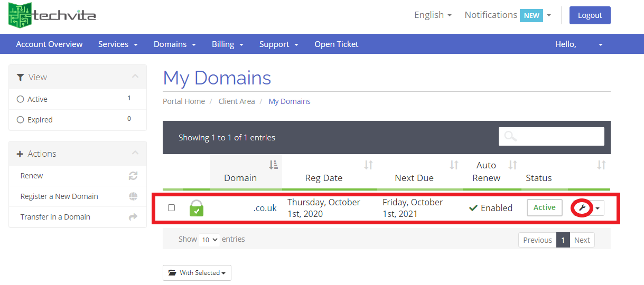Click Open Ticket in the navigation bar
644x285 pixels.
pos(337,44)
